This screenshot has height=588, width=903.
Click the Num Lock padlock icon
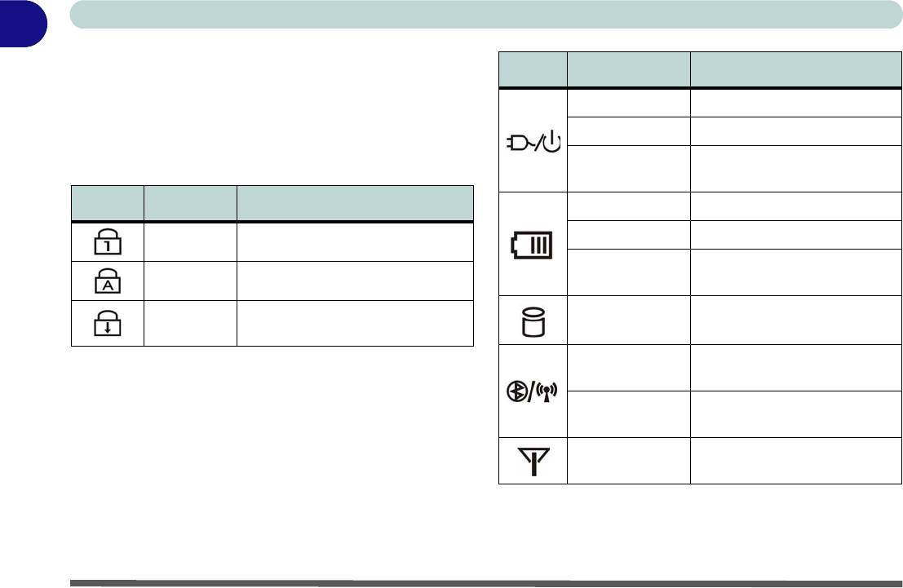108,242
